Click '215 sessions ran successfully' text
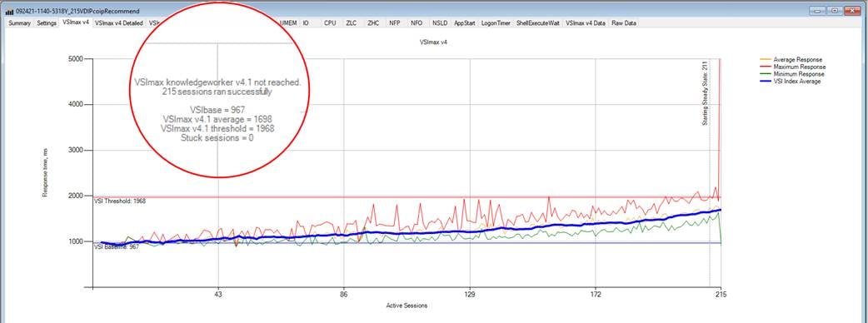868x323 pixels. click(x=217, y=92)
